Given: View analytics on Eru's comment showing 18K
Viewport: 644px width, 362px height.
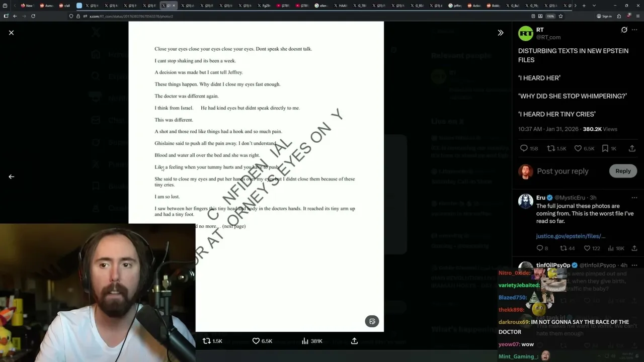Looking at the screenshot, I should [616, 248].
